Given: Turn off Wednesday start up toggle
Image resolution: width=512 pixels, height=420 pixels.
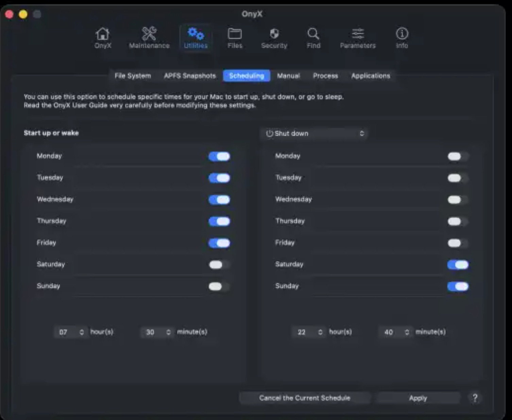Looking at the screenshot, I should pos(219,200).
